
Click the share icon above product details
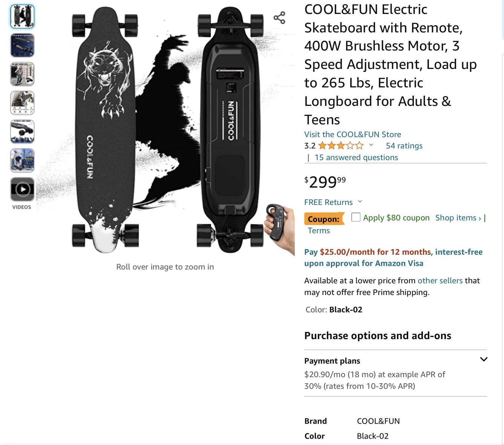click(279, 17)
